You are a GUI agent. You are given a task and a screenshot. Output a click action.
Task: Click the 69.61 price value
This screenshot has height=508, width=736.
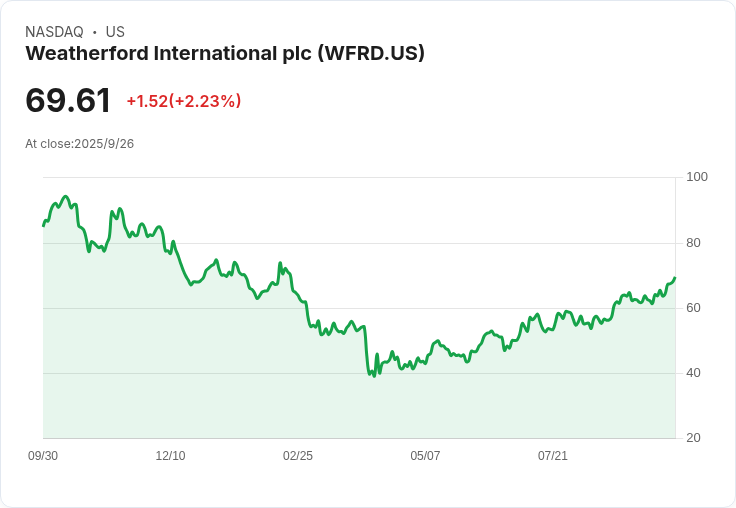click(x=68, y=100)
